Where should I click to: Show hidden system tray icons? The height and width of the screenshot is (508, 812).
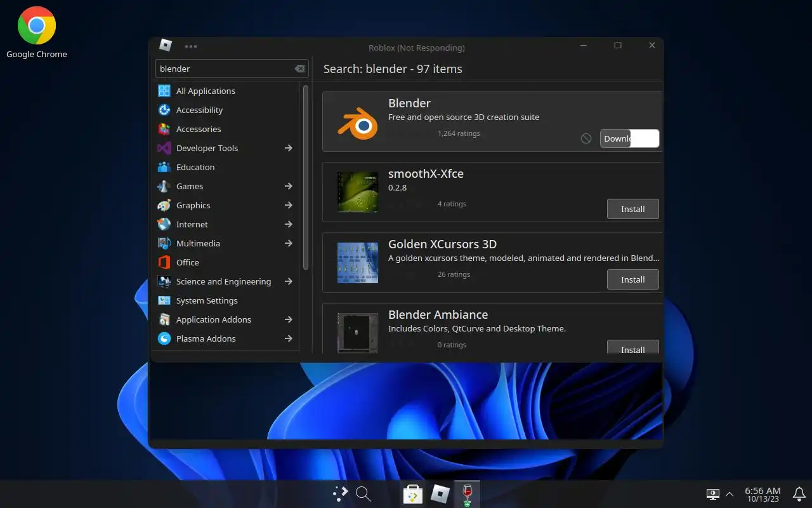point(730,493)
